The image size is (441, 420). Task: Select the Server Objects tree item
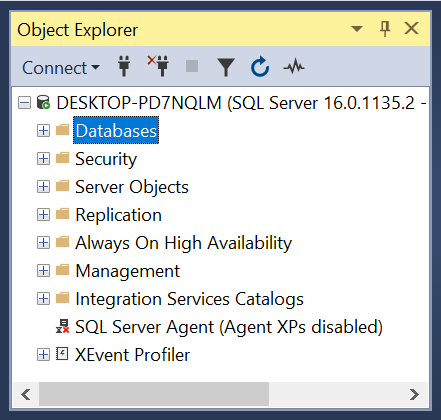[x=132, y=187]
